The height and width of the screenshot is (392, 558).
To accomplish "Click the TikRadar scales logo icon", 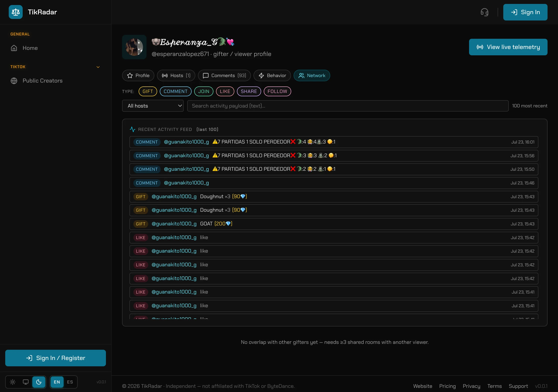I will 15,12.
